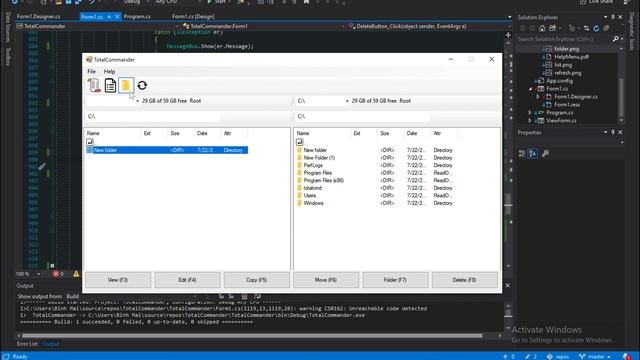
Task: Expand ViewForm.cs node in Solution Explorer
Action: click(x=530, y=121)
